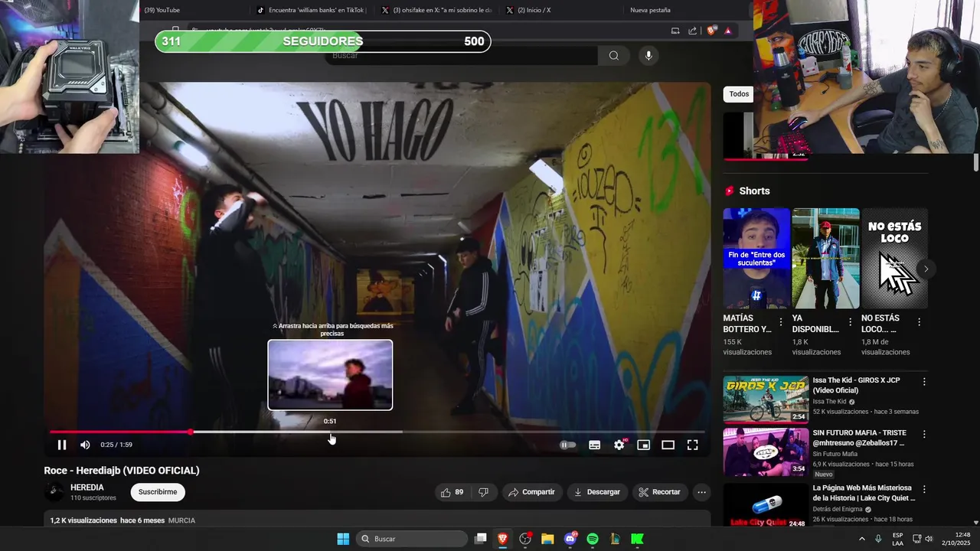Screen dimensions: 980x551
Task: Open the miniplayer from the player bar
Action: [x=644, y=445]
